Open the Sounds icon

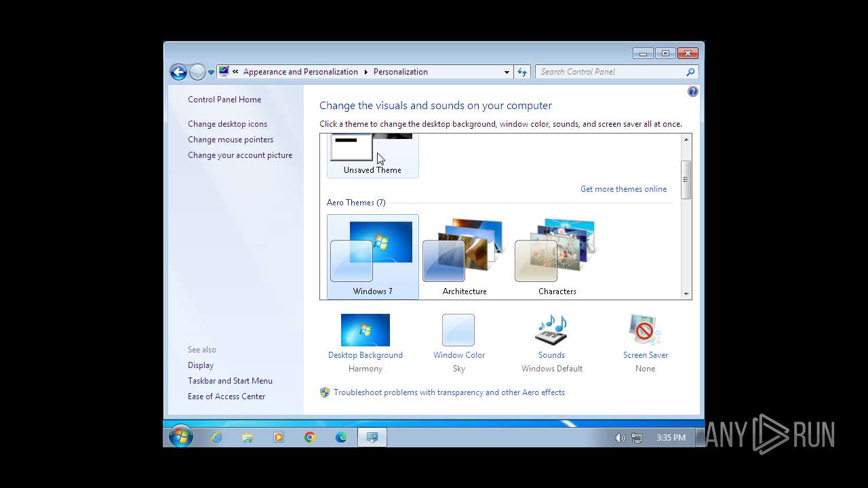(551, 330)
